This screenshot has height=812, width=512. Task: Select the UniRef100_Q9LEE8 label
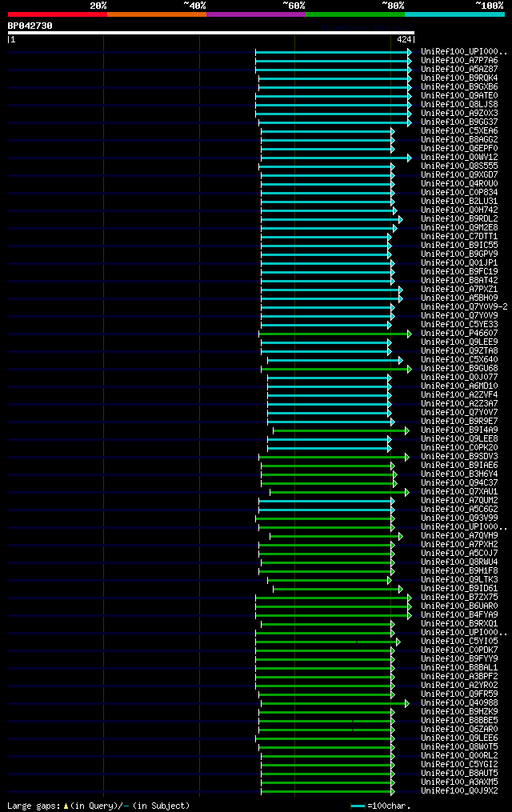(x=459, y=439)
